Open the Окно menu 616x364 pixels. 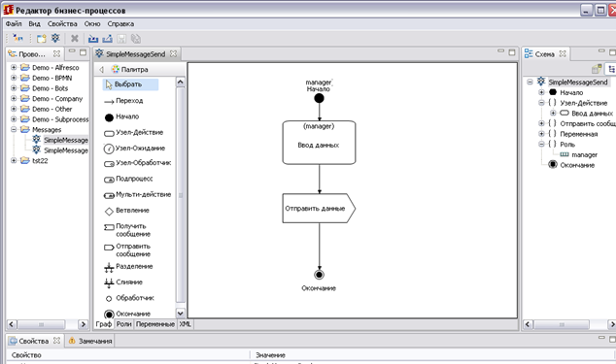click(92, 24)
